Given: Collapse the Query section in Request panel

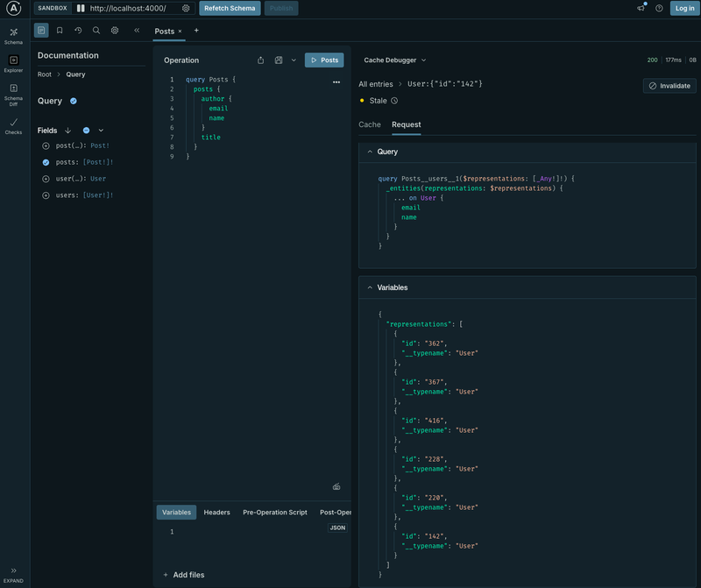Looking at the screenshot, I should [369, 151].
